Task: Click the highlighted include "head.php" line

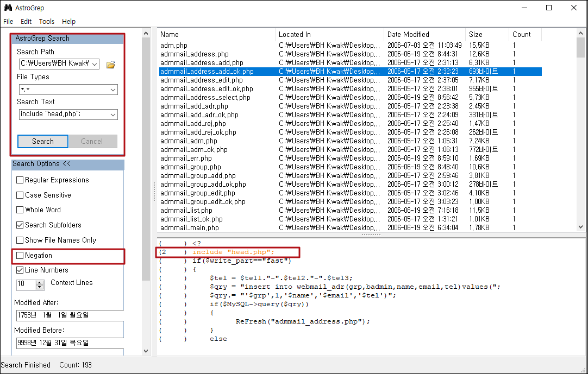Action: 233,252
